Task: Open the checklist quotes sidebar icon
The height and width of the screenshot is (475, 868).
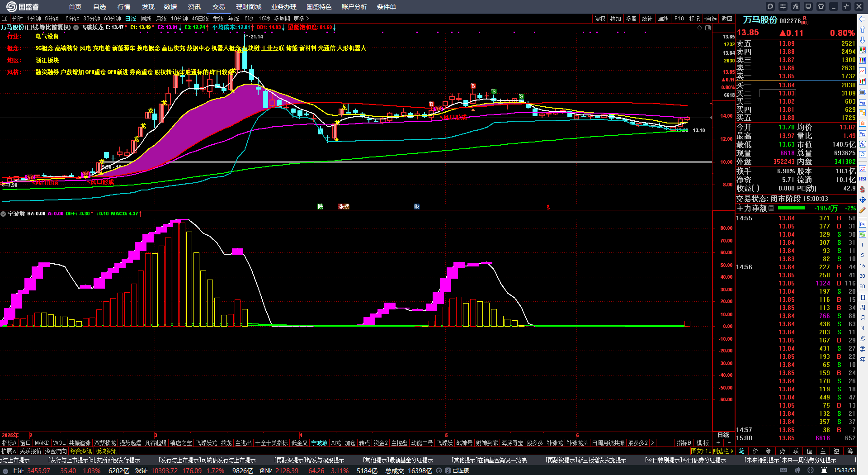Action: 863,50
